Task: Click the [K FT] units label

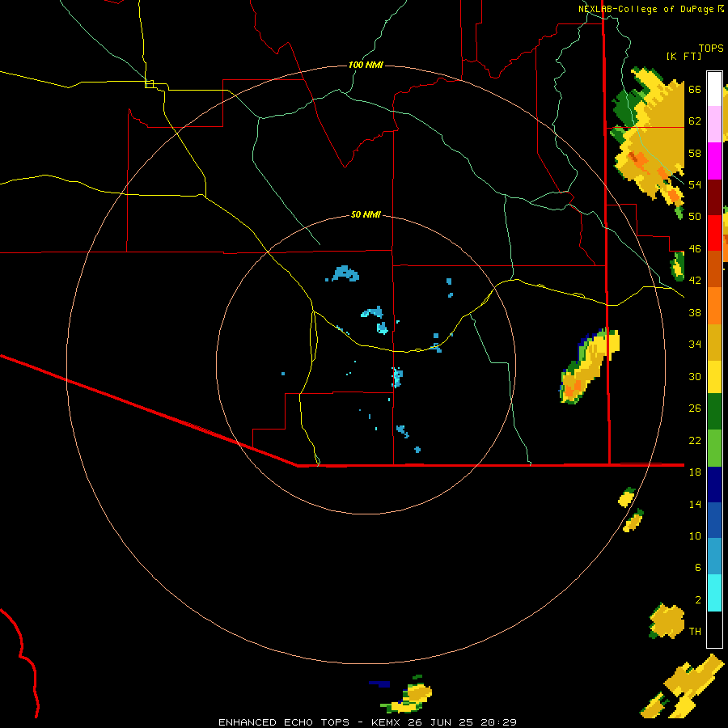Action: [684, 56]
